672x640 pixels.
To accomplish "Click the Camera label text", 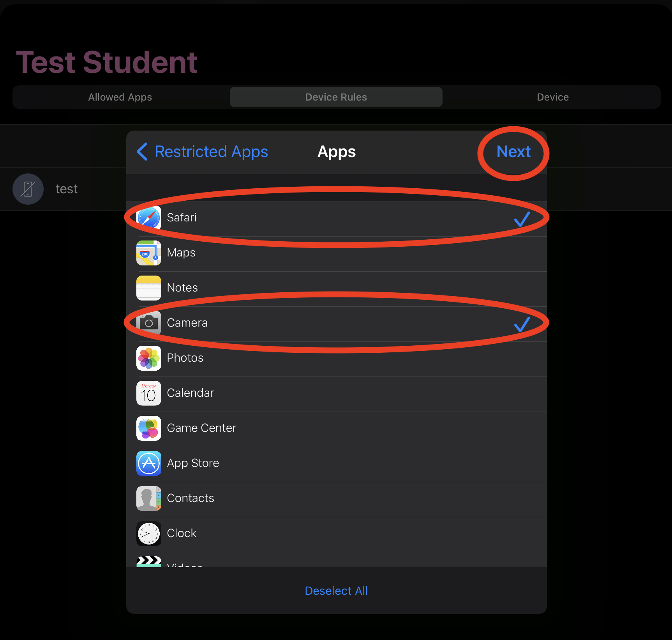I will click(x=187, y=323).
